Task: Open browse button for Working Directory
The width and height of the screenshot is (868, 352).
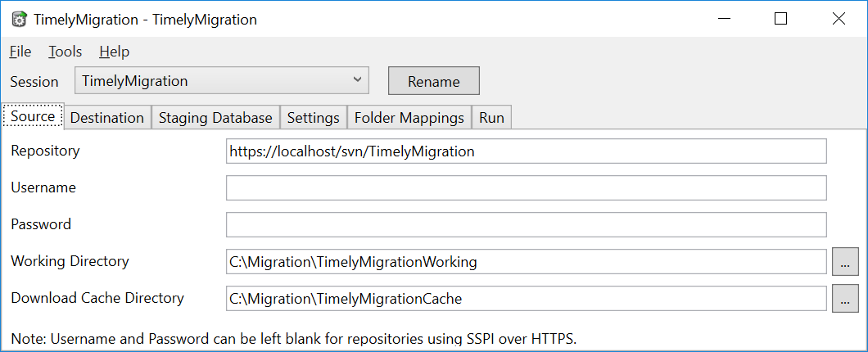Action: (x=845, y=262)
